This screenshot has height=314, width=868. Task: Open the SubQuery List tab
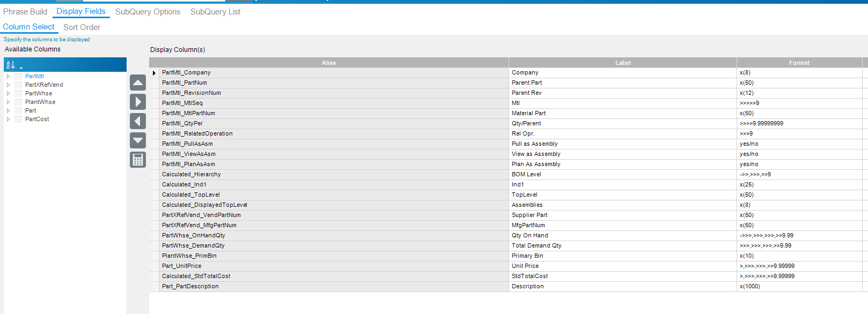click(x=215, y=12)
